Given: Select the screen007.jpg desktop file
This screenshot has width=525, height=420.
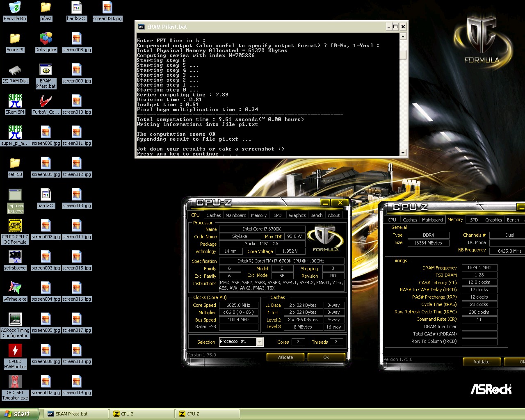Looking at the screenshot, I should [x=46, y=385].
